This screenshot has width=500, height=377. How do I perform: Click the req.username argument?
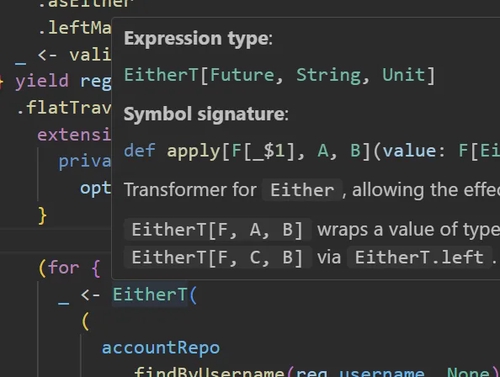coord(360,372)
